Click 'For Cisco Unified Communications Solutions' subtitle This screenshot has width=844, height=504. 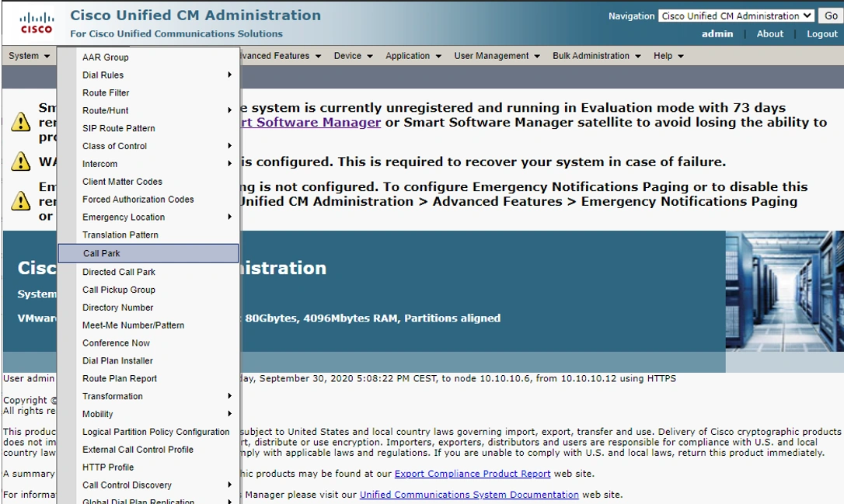(176, 33)
